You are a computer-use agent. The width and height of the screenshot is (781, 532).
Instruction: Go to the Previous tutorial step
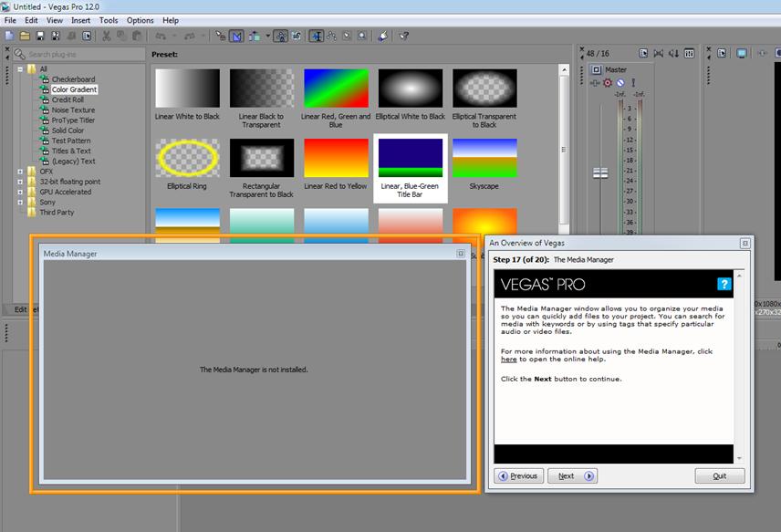518,475
